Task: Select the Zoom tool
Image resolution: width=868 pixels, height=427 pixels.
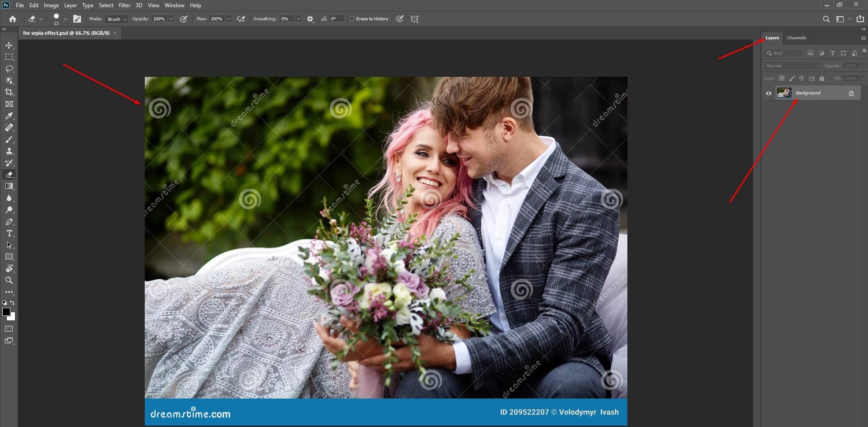Action: 9,280
